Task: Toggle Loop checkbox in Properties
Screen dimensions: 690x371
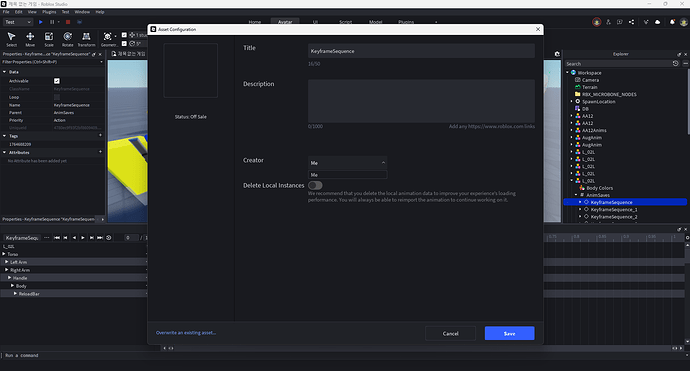Action: (57, 97)
